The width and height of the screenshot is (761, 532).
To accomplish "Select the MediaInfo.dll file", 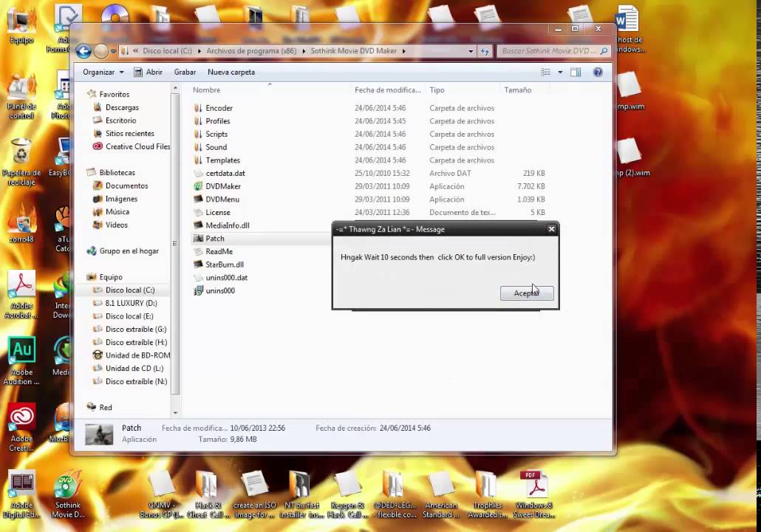I will (x=227, y=225).
